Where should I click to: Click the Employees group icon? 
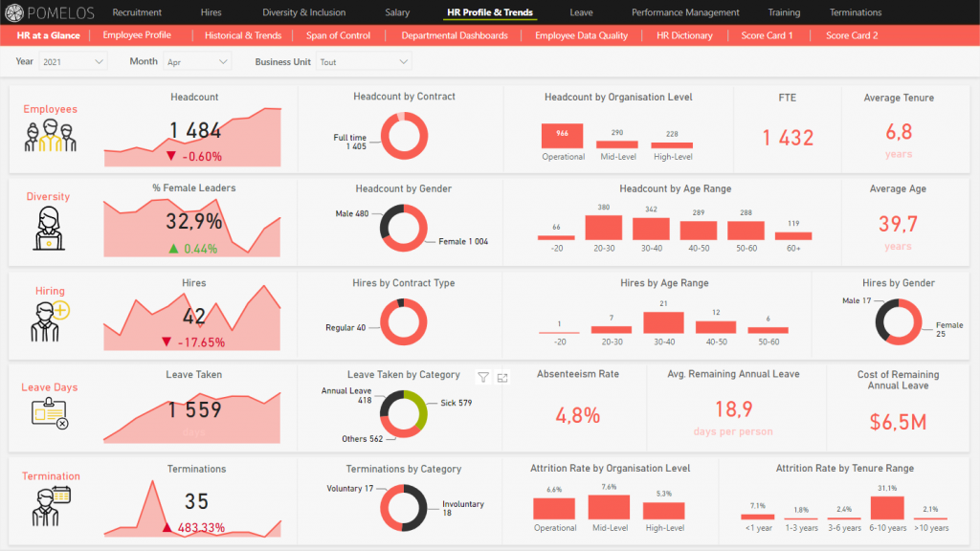coord(50,137)
